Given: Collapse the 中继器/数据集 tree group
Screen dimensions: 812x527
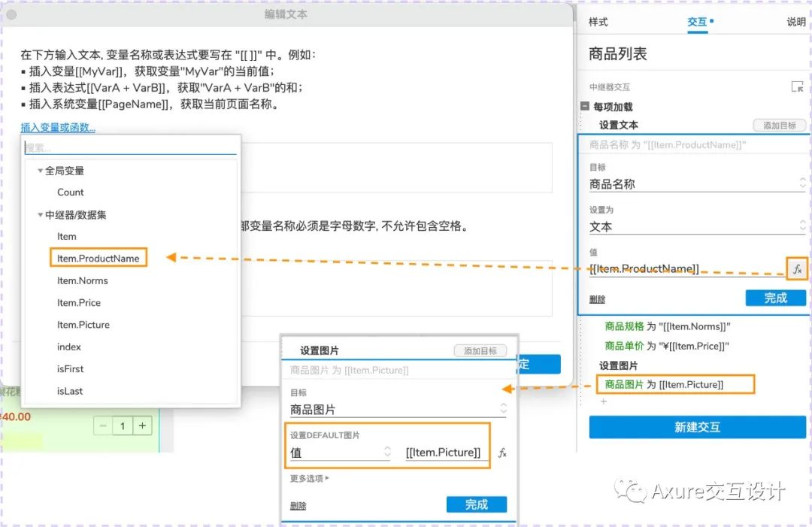Looking at the screenshot, I should coord(40,214).
